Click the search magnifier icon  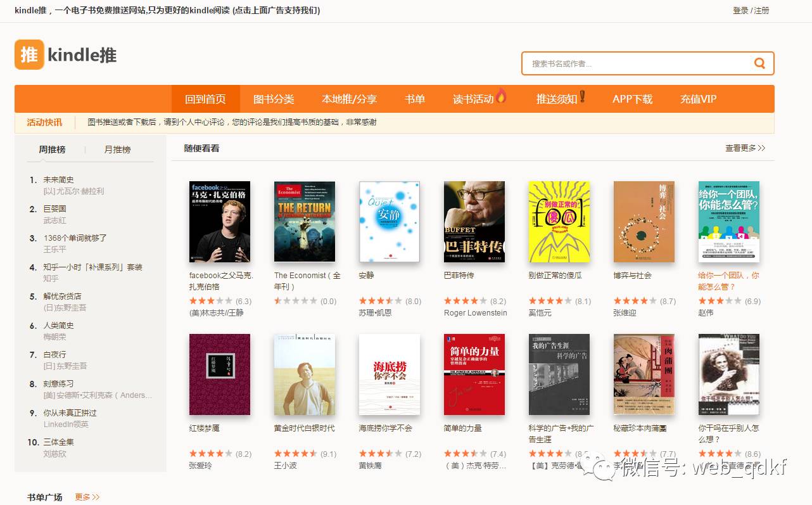759,63
